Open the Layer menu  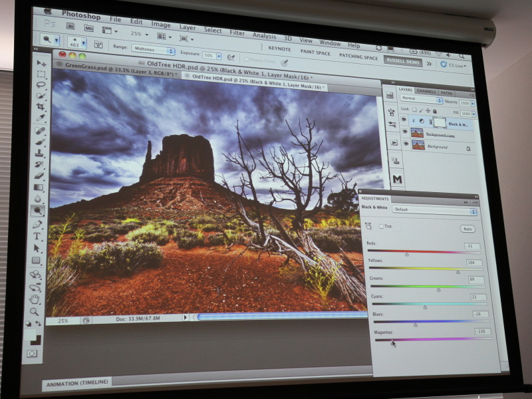click(188, 27)
